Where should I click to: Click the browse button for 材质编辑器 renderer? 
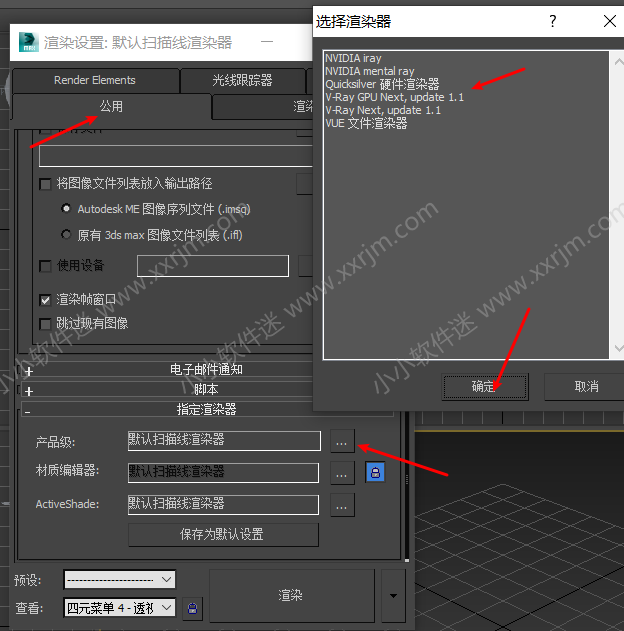click(x=342, y=473)
